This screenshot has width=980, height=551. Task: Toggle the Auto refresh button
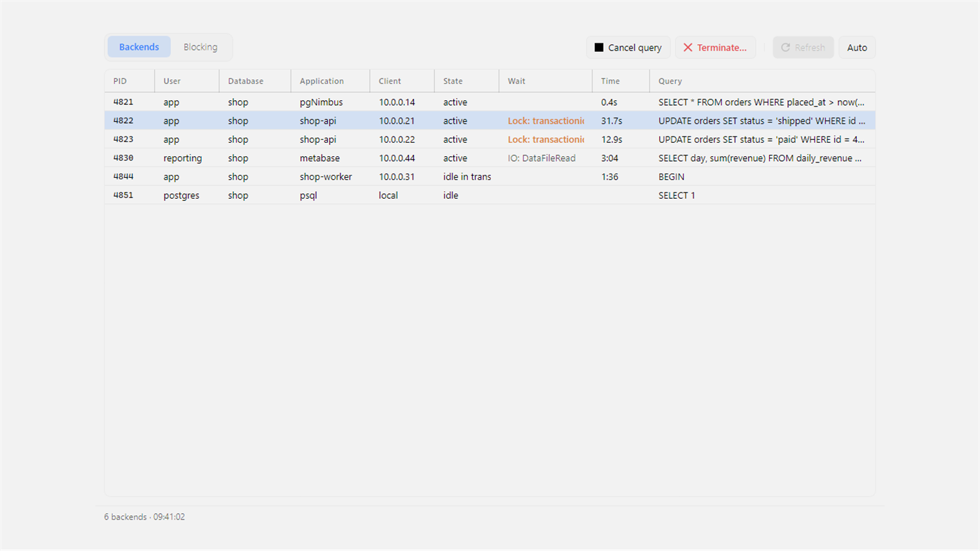(x=857, y=48)
